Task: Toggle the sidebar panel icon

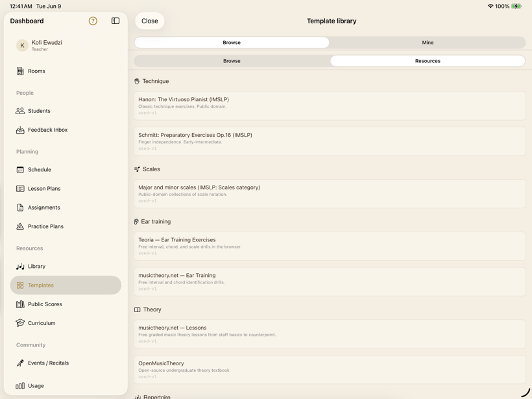Action: pyautogui.click(x=115, y=21)
